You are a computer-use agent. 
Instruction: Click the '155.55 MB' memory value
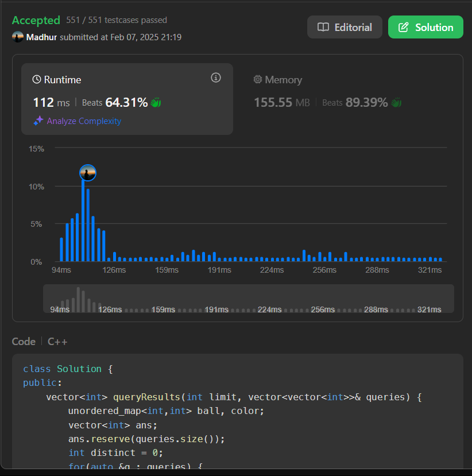282,103
